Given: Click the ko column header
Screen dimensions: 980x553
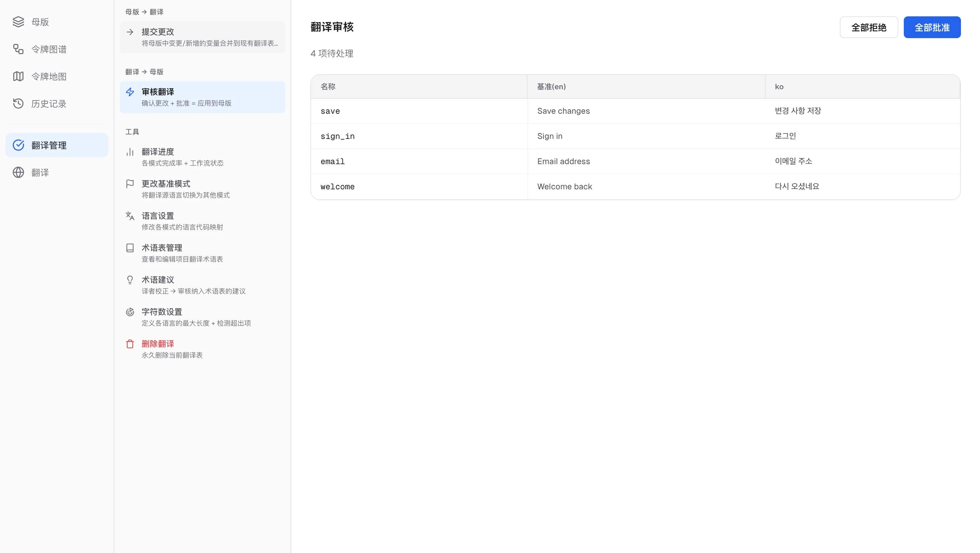Looking at the screenshot, I should click(x=863, y=87).
